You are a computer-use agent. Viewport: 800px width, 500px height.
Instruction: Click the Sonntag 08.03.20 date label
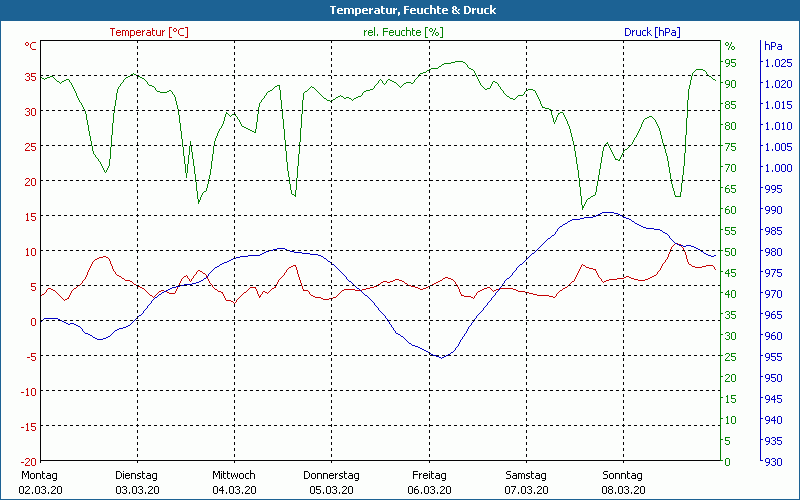[623, 482]
